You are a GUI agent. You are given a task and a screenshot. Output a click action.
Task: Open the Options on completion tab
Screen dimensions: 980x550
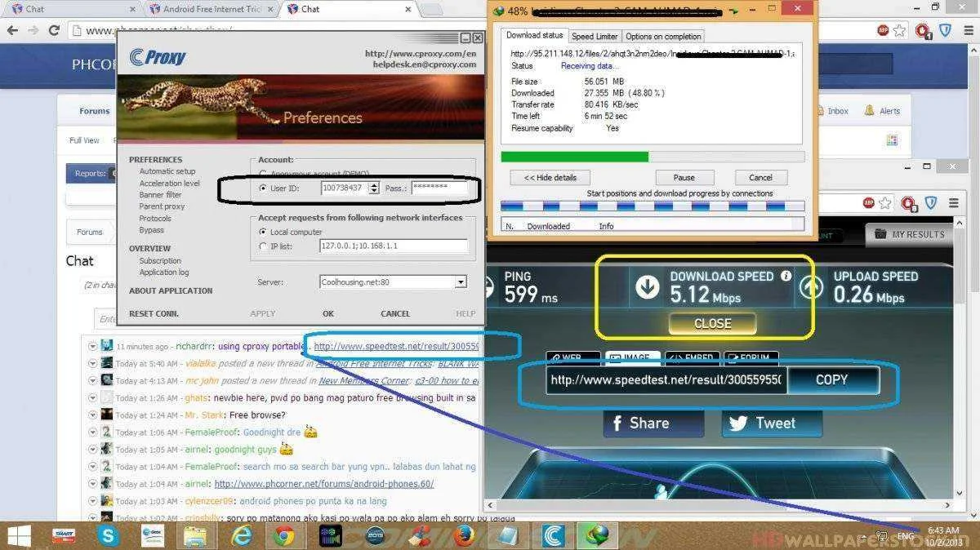[x=663, y=36]
